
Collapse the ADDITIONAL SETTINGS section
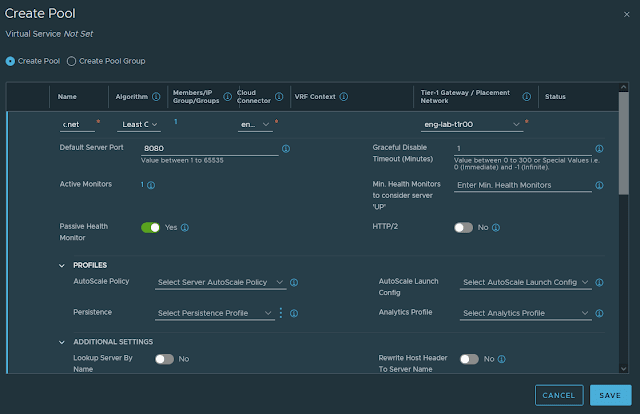point(62,343)
